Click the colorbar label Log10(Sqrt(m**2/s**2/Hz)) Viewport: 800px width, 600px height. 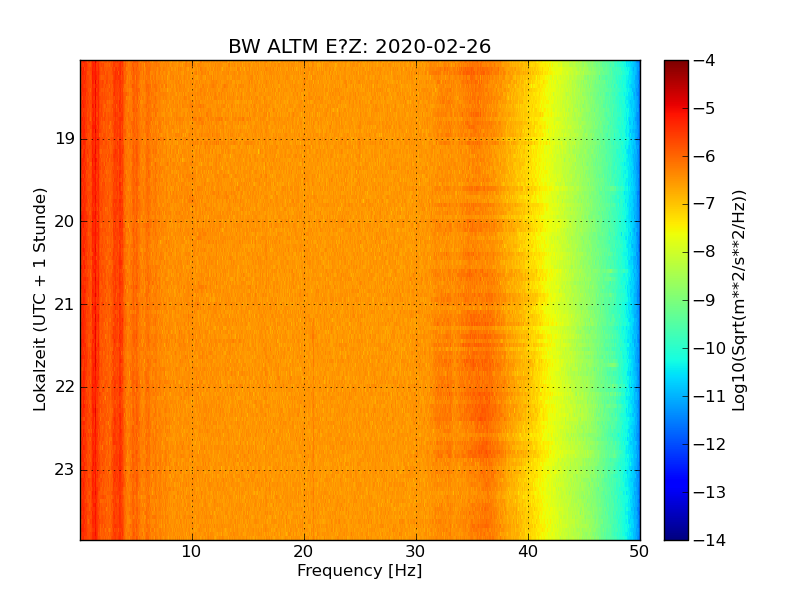[x=739, y=301]
